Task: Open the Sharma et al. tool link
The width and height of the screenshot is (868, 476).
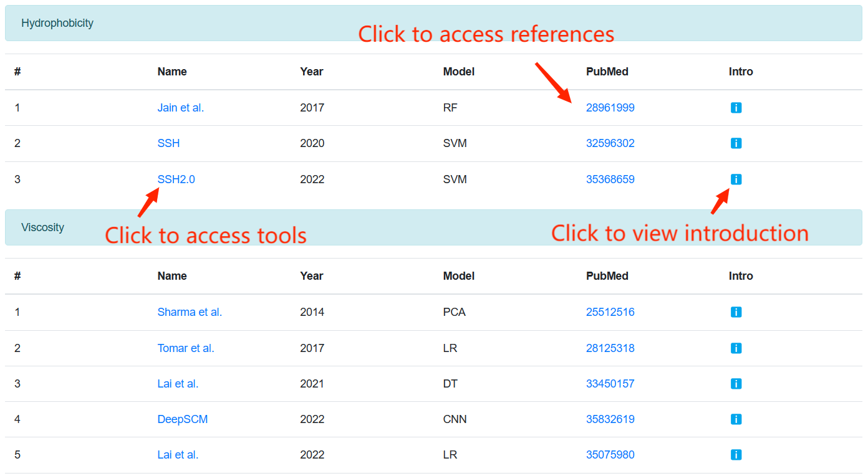Action: coord(190,312)
